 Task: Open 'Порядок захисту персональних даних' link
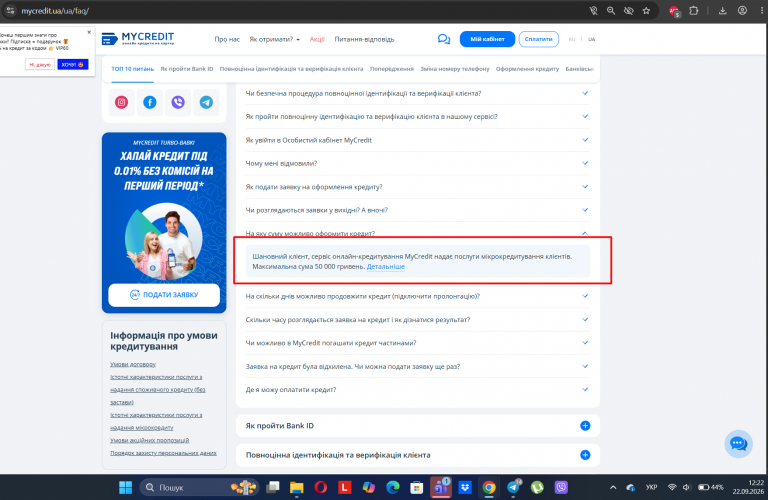point(163,453)
